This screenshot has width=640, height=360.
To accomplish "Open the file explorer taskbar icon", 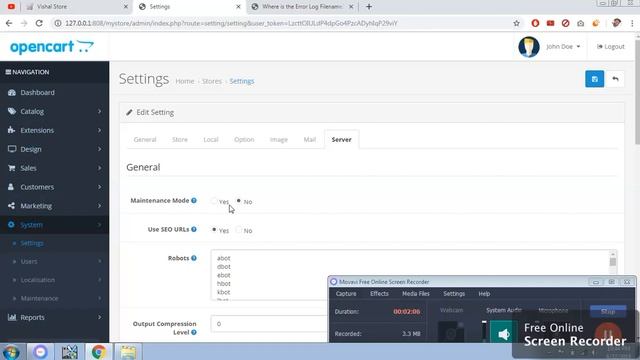I will (128, 352).
